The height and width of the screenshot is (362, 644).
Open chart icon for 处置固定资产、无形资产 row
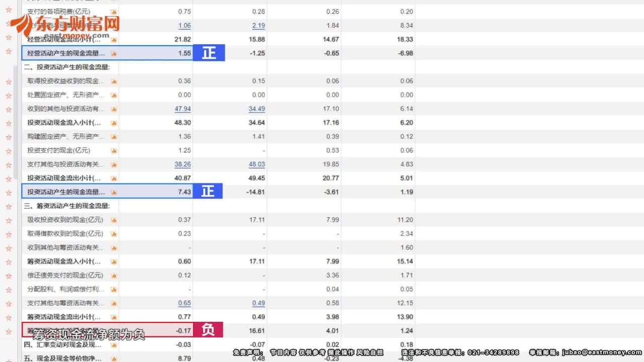tap(114, 95)
